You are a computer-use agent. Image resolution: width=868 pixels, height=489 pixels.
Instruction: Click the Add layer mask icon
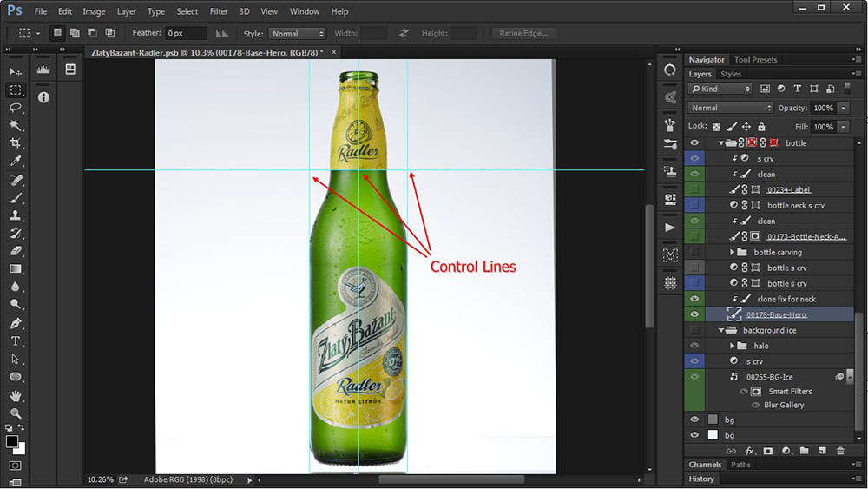[768, 451]
